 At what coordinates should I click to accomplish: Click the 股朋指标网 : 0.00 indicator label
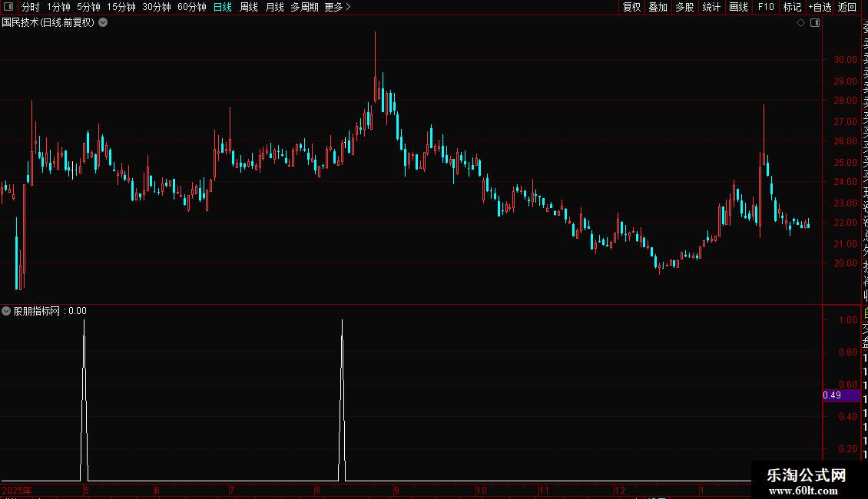pyautogui.click(x=50, y=311)
